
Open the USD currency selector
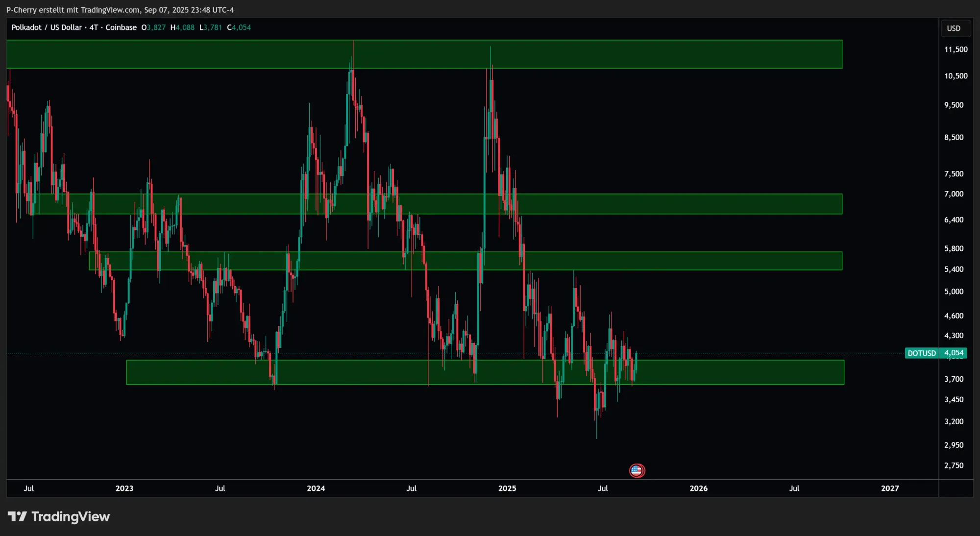tap(955, 28)
